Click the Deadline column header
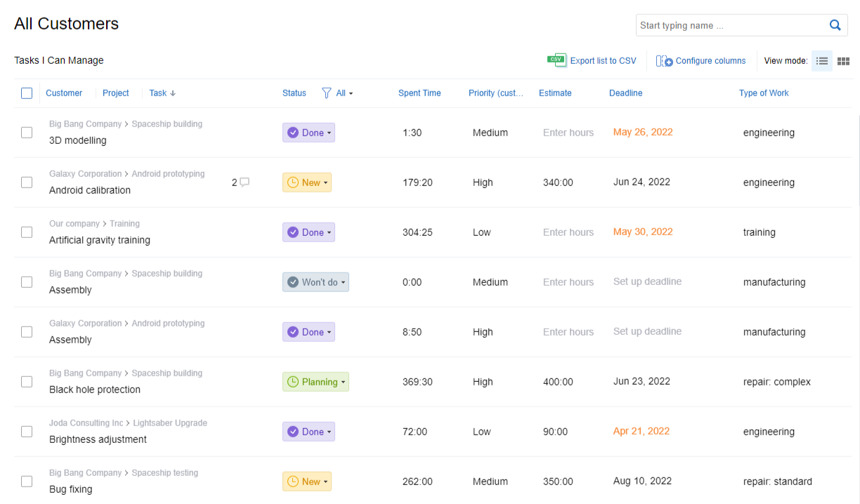This screenshot has height=504, width=860. 625,93
